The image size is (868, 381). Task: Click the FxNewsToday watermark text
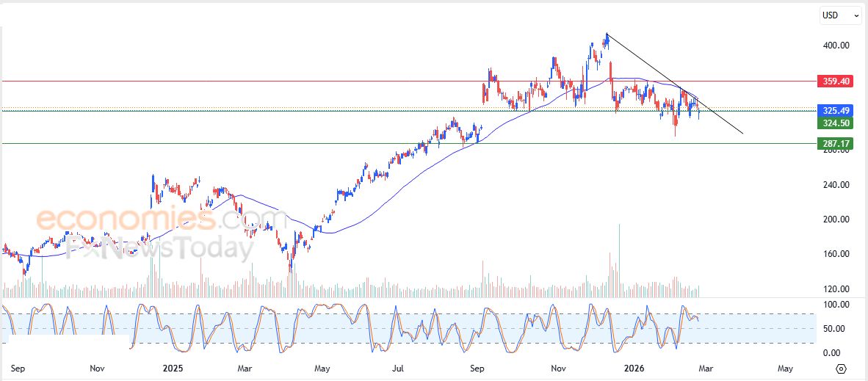click(159, 248)
